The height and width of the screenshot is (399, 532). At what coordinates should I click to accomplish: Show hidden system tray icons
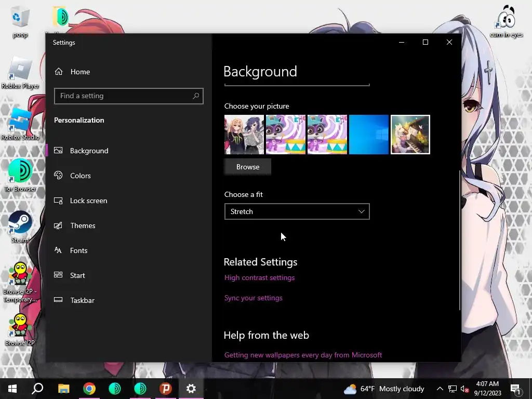pyautogui.click(x=440, y=389)
